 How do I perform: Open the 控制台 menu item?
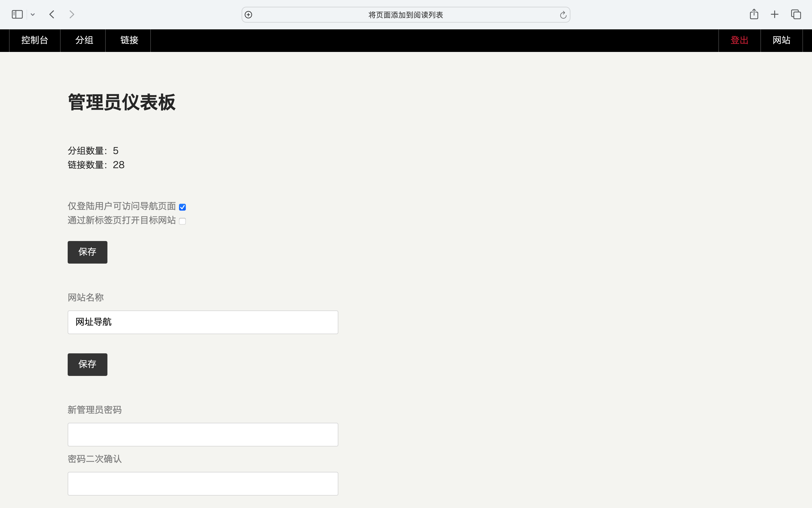pos(35,40)
